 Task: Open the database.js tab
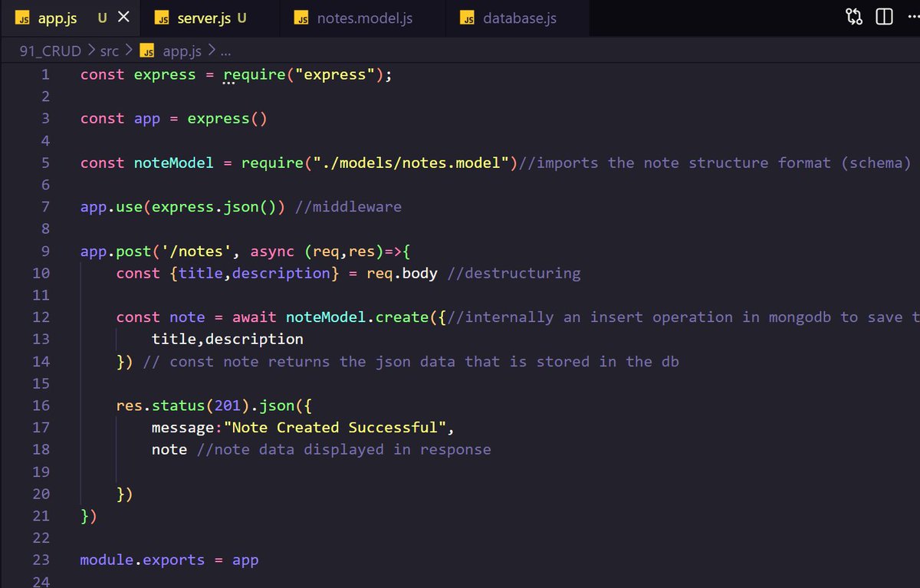coord(520,18)
